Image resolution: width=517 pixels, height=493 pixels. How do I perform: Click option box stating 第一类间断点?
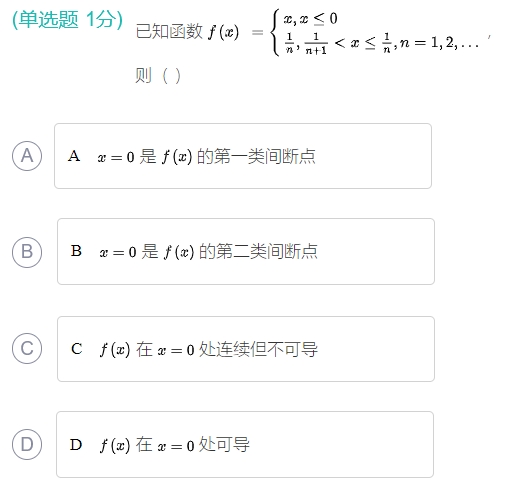pos(243,156)
